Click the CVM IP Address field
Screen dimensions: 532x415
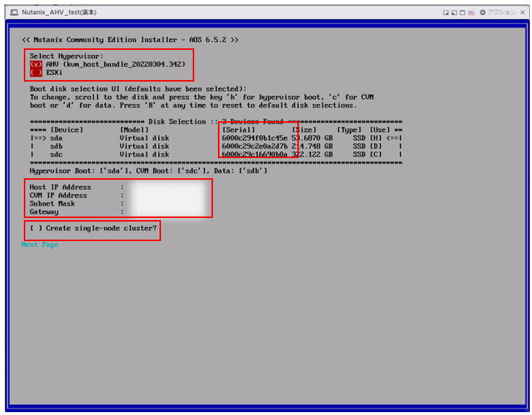[x=167, y=196]
